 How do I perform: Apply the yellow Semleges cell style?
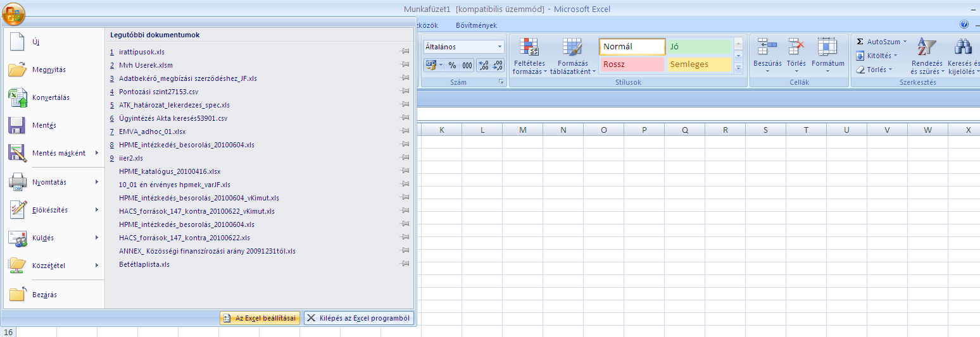[699, 64]
